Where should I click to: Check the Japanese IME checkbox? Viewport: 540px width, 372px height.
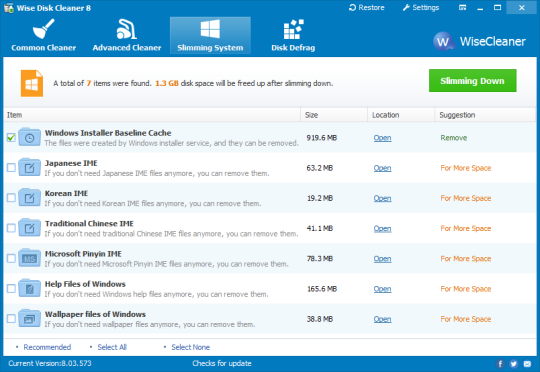tap(11, 168)
